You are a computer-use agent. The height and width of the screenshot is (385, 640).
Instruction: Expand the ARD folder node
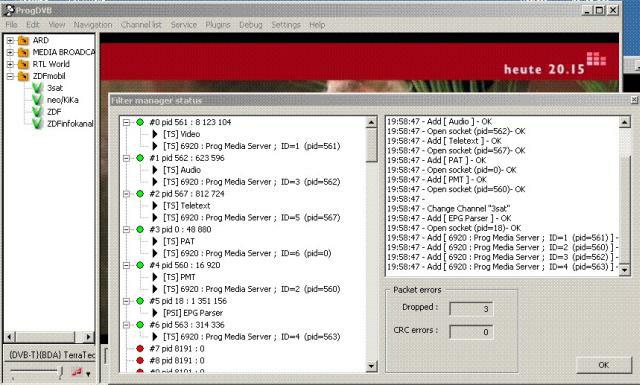coord(10,40)
